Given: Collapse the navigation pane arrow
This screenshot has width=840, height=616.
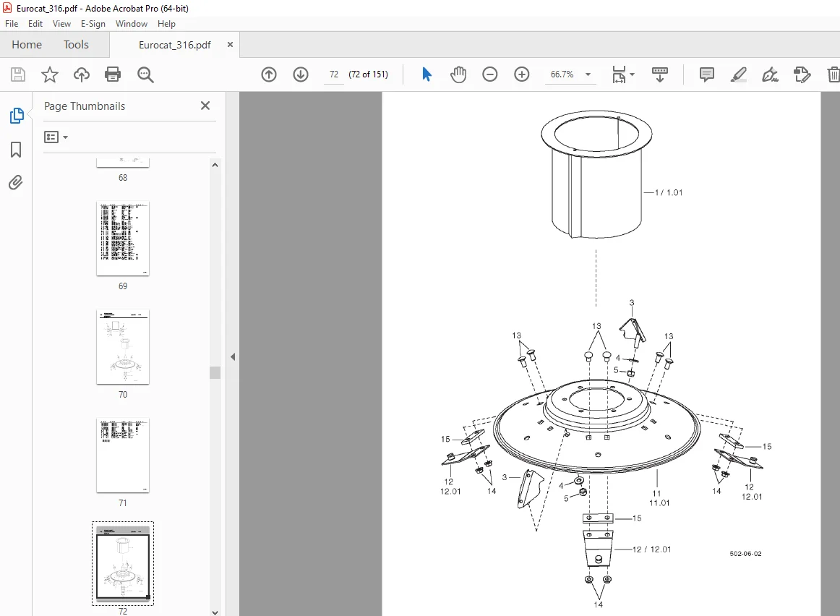Looking at the screenshot, I should (x=233, y=356).
